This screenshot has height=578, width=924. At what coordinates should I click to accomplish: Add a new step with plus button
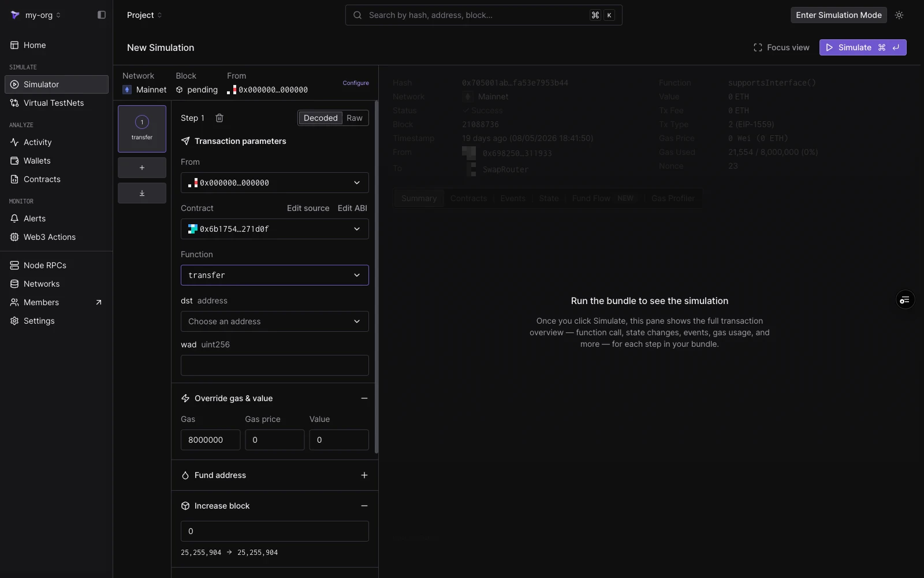click(x=142, y=168)
